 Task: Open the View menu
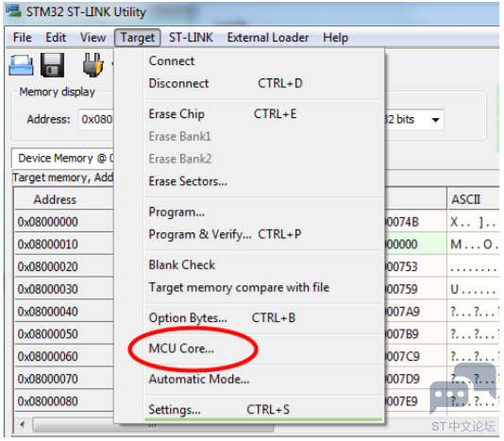(x=92, y=38)
